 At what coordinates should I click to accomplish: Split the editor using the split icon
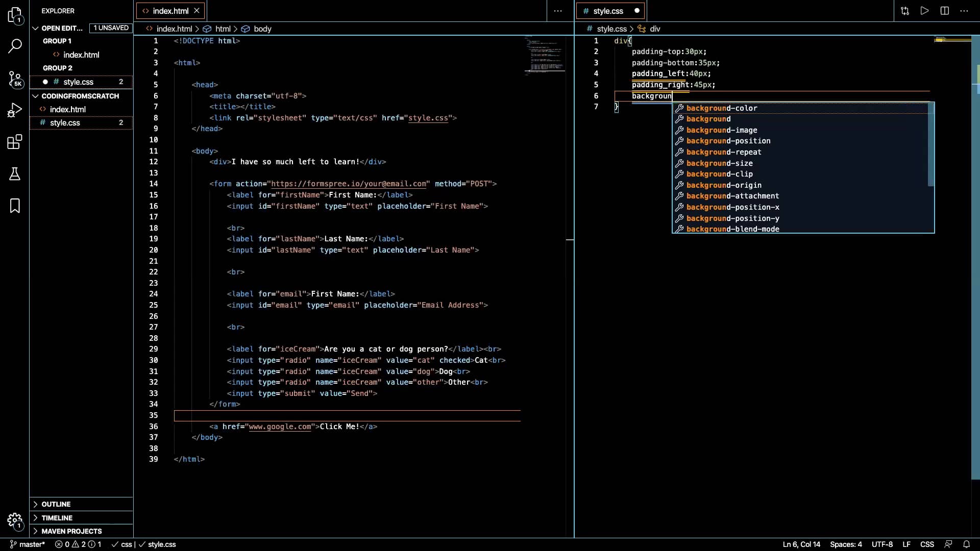coord(944,10)
